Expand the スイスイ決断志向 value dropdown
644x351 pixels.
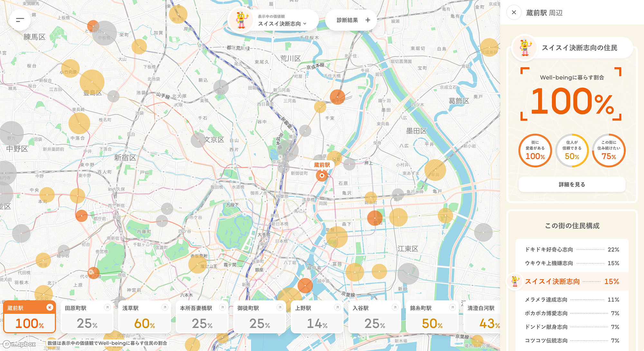point(282,24)
